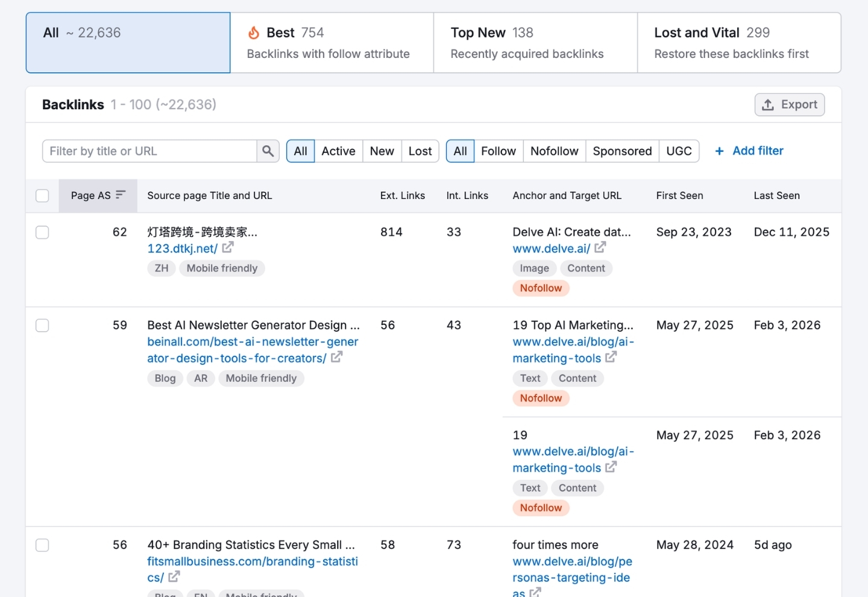Open the www.delve.ai/ target link
The width and height of the screenshot is (868, 597).
(x=551, y=248)
